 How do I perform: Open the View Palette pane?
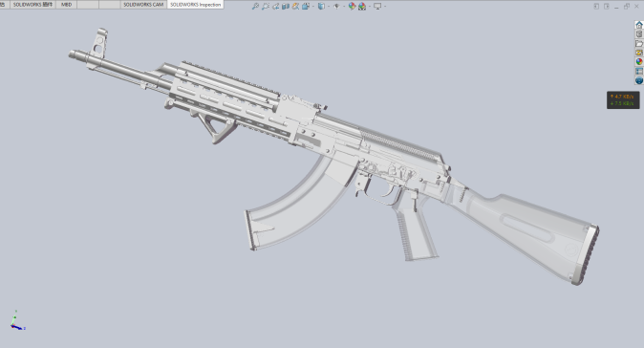coord(639,53)
